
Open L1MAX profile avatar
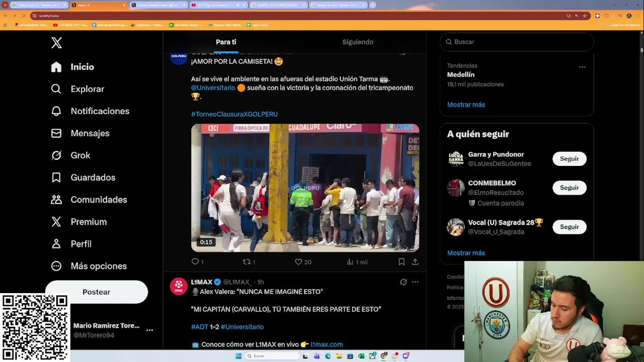pyautogui.click(x=179, y=286)
